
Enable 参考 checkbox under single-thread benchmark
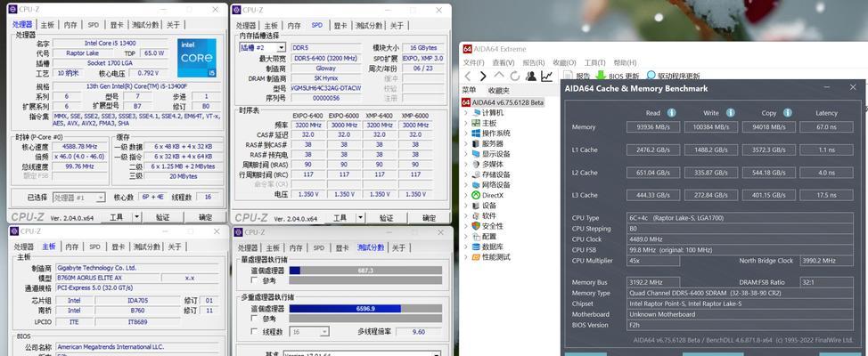click(254, 280)
